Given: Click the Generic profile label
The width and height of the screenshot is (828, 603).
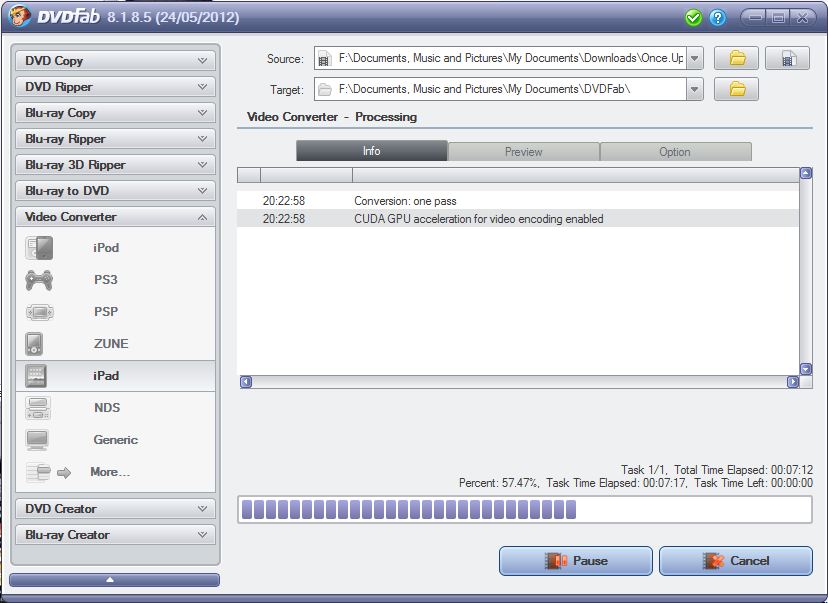Looking at the screenshot, I should 116,440.
